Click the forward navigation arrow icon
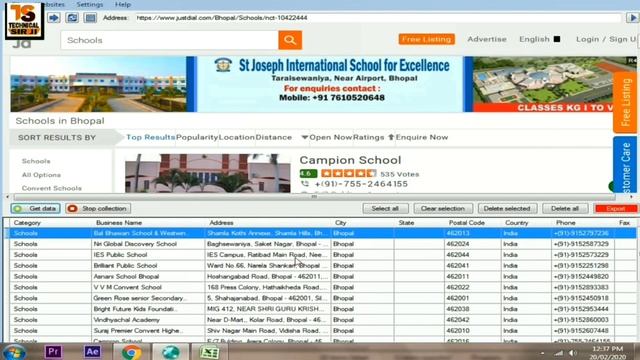The width and height of the screenshot is (640, 360). tap(54, 18)
